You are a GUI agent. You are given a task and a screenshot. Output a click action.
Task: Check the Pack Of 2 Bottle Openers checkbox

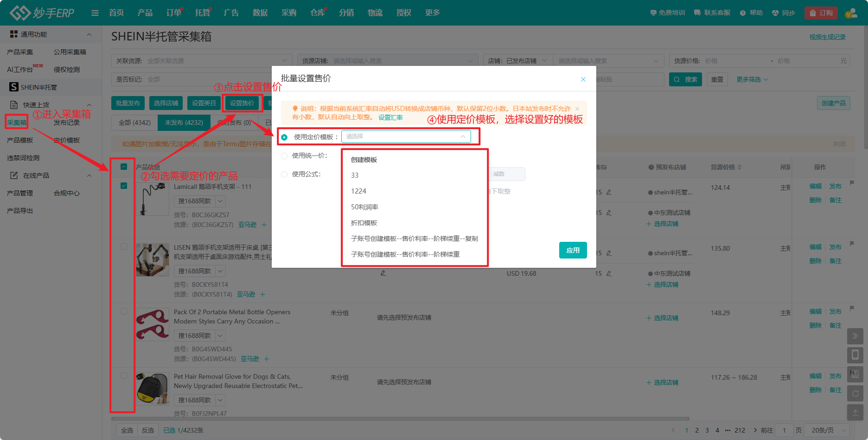124,311
